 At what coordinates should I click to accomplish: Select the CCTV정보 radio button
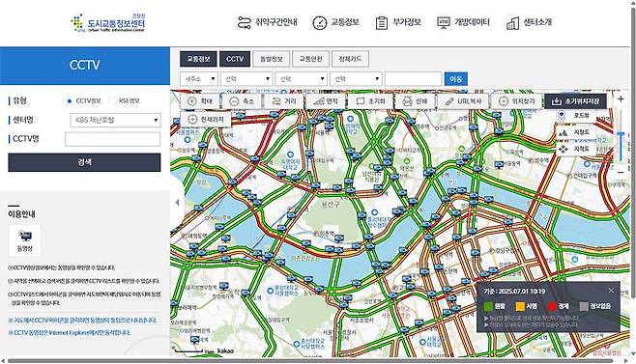pos(70,101)
